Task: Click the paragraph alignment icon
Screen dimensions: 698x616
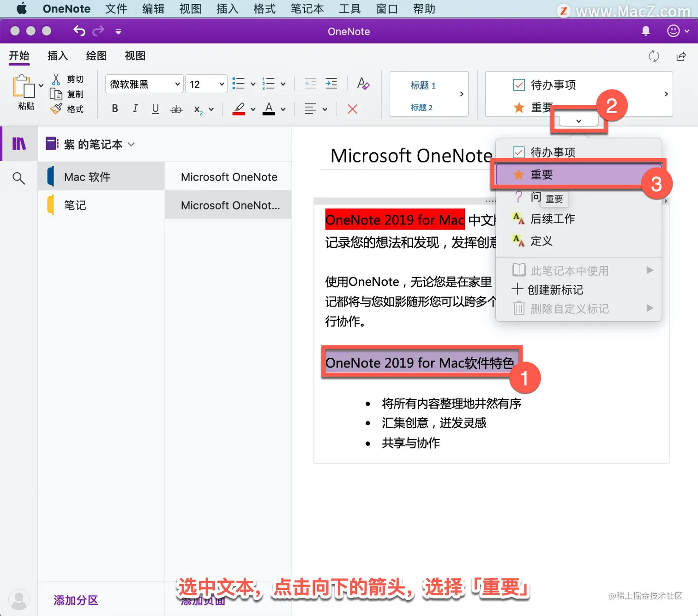Action: click(311, 109)
